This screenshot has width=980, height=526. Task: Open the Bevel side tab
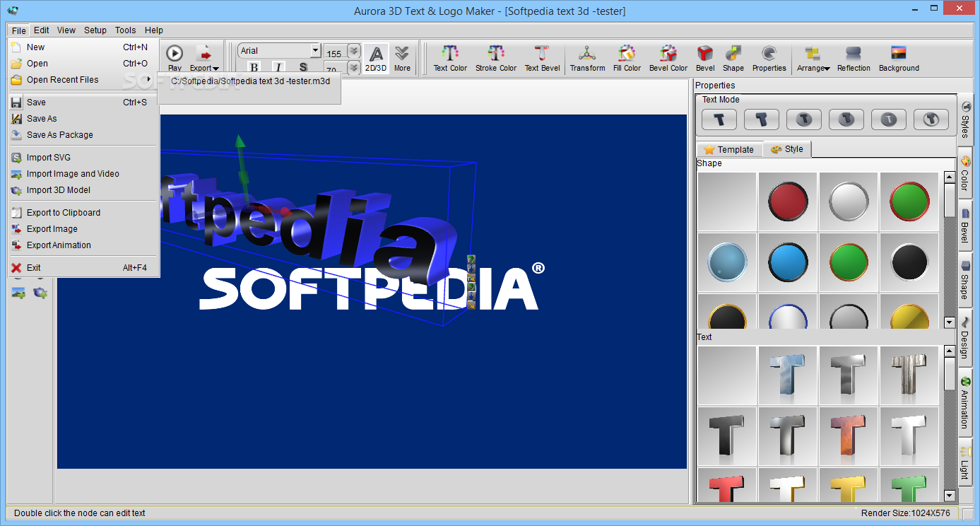965,227
